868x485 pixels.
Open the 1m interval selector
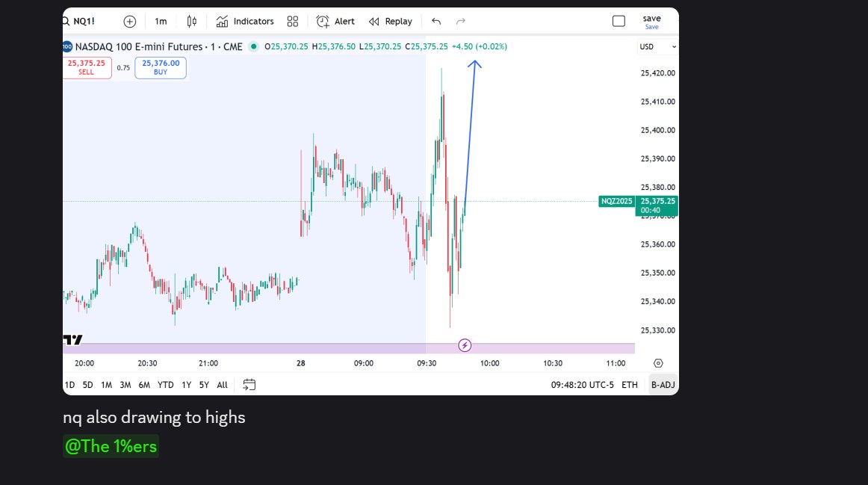point(161,22)
